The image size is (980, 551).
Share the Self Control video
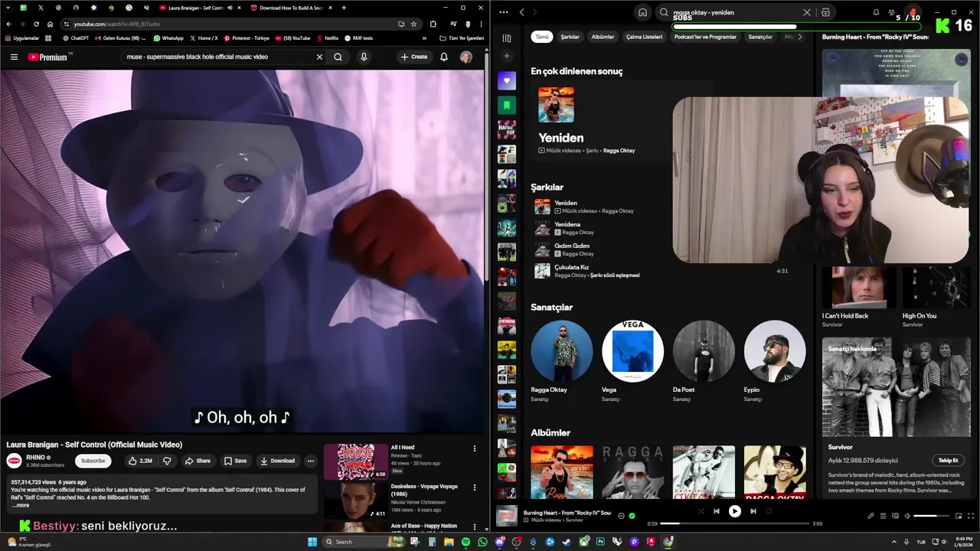(198, 461)
